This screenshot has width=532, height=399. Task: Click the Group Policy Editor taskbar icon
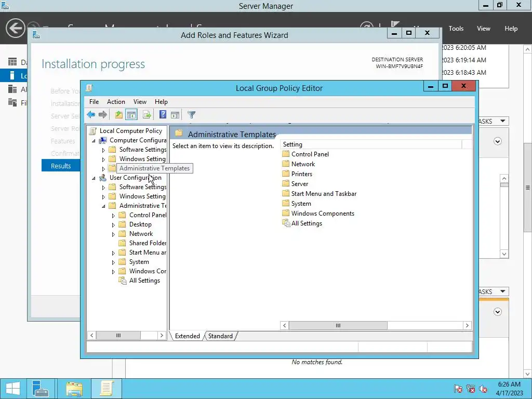106,389
